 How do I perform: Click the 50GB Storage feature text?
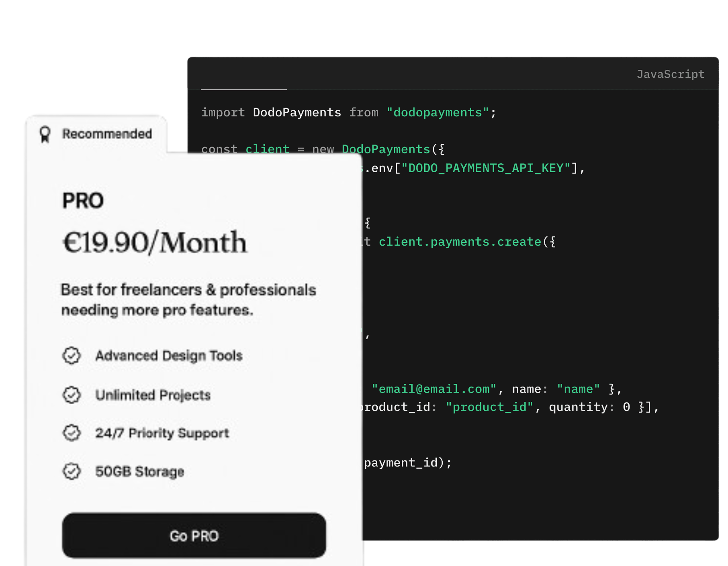click(139, 472)
